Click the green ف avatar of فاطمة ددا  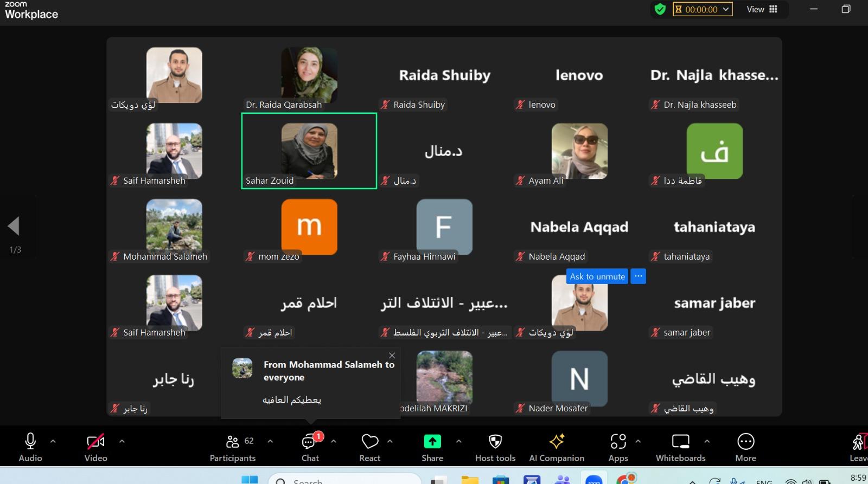[x=714, y=151]
